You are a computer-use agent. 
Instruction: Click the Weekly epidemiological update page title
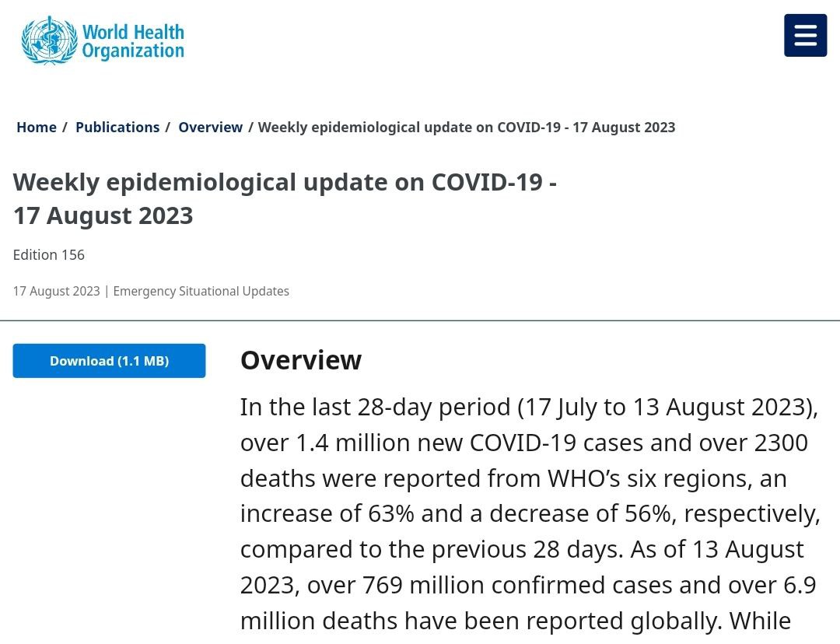(x=285, y=199)
